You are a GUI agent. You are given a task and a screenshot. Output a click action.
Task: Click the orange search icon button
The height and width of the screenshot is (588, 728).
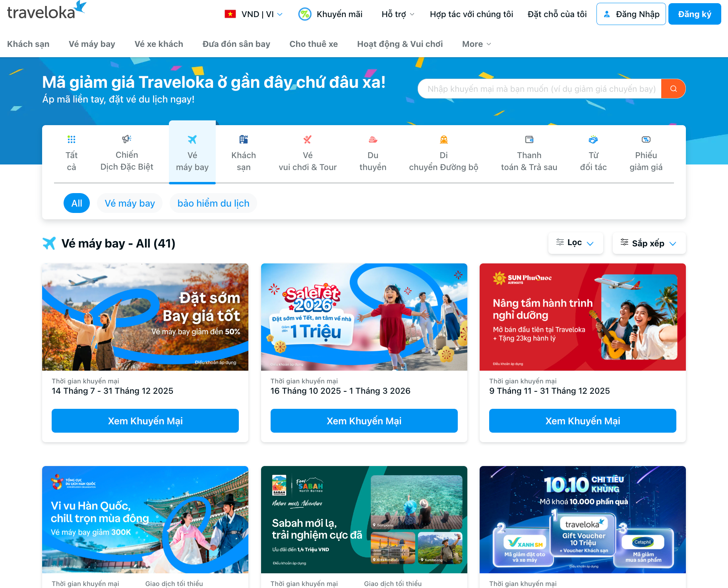coord(673,89)
